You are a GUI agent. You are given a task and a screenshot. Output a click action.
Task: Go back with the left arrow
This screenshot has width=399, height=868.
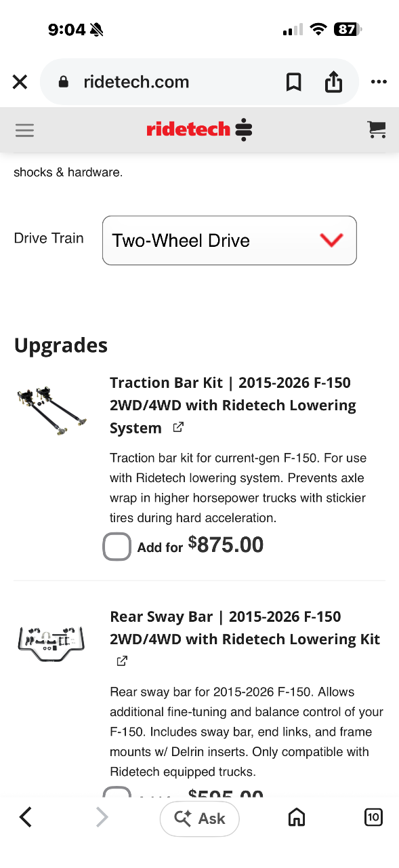click(x=26, y=817)
